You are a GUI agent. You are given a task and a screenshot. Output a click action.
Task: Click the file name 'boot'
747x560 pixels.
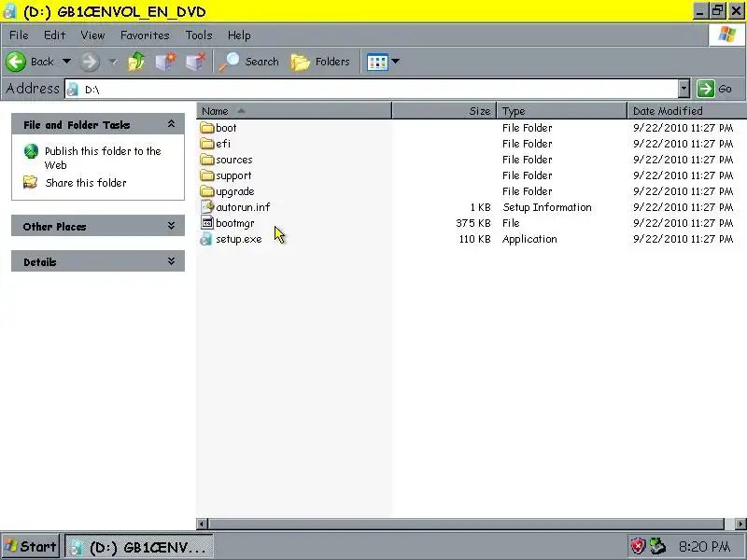(226, 128)
